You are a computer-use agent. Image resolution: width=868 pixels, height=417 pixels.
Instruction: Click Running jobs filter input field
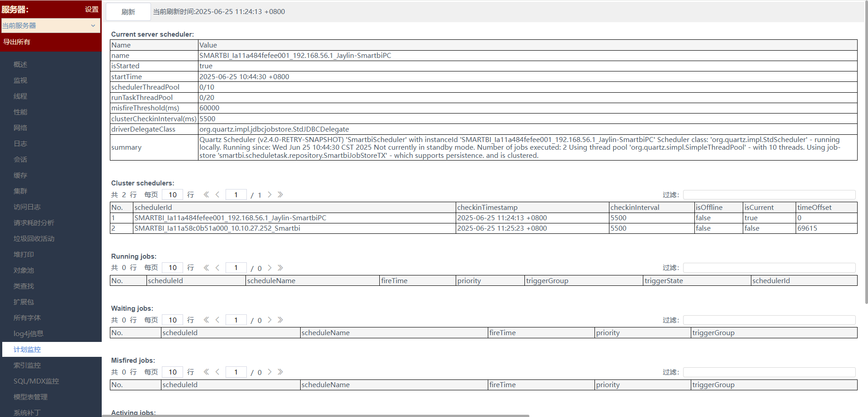point(769,268)
